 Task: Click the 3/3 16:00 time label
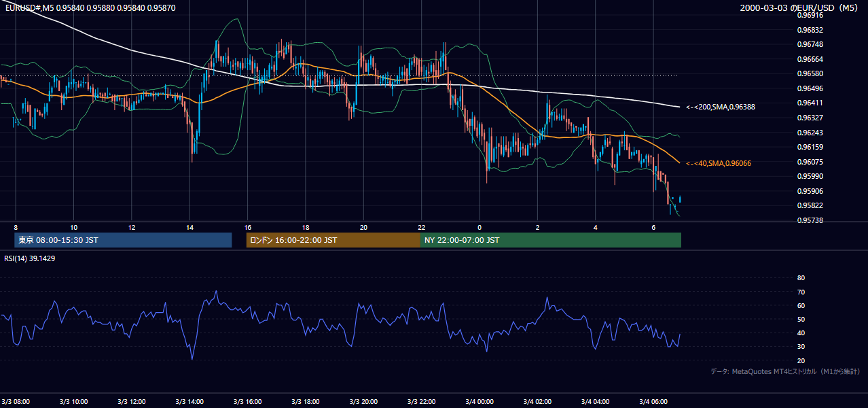[x=247, y=402]
